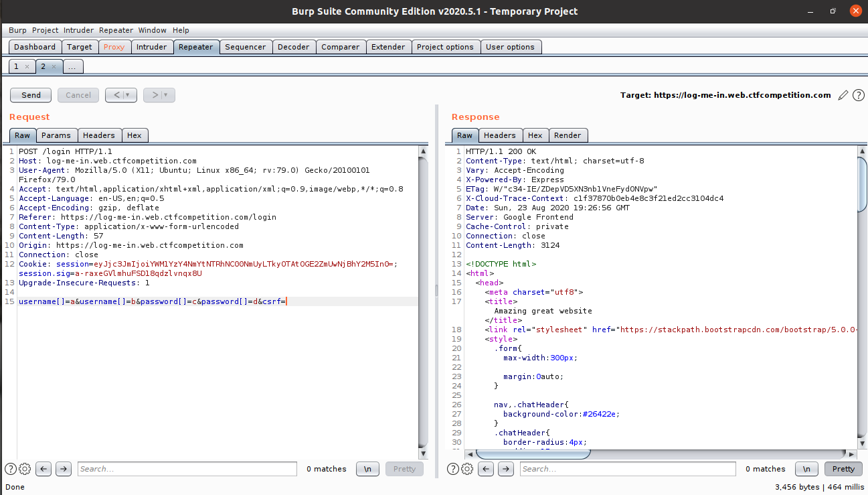Image resolution: width=868 pixels, height=495 pixels.
Task: Click the Send button
Action: (x=31, y=95)
